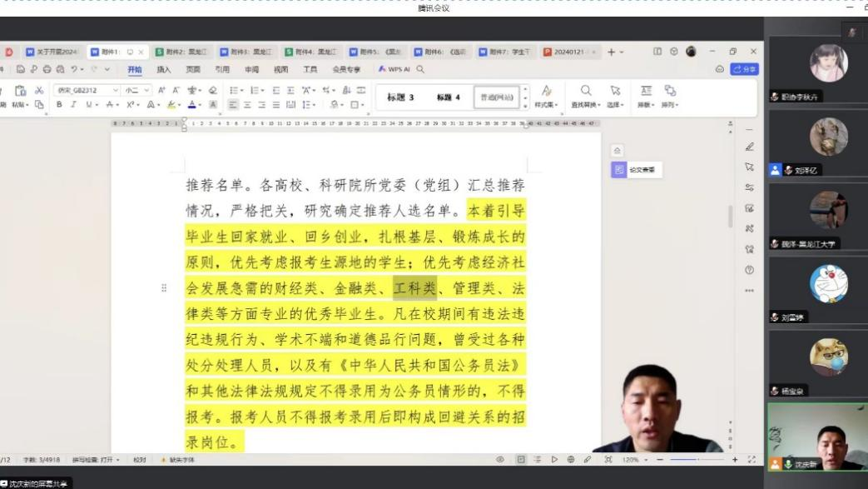The height and width of the screenshot is (489, 868).
Task: Toggle left text alignment
Action: (234, 105)
